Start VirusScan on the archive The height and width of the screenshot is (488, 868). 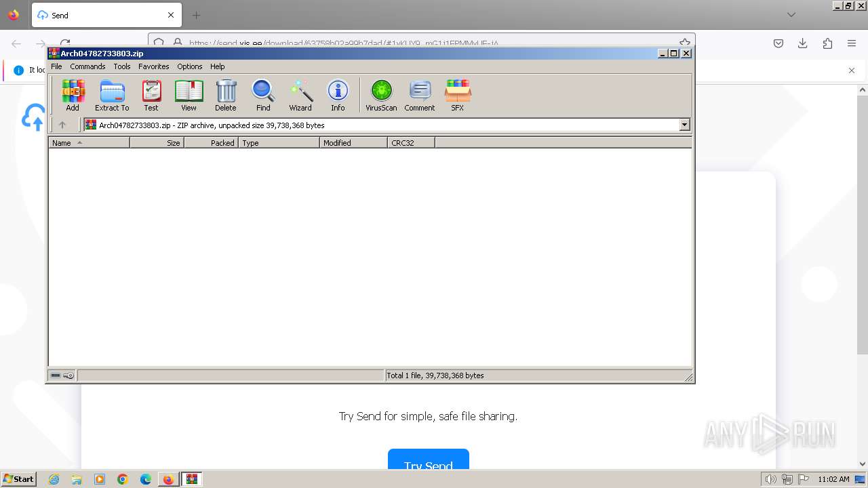pyautogui.click(x=381, y=95)
